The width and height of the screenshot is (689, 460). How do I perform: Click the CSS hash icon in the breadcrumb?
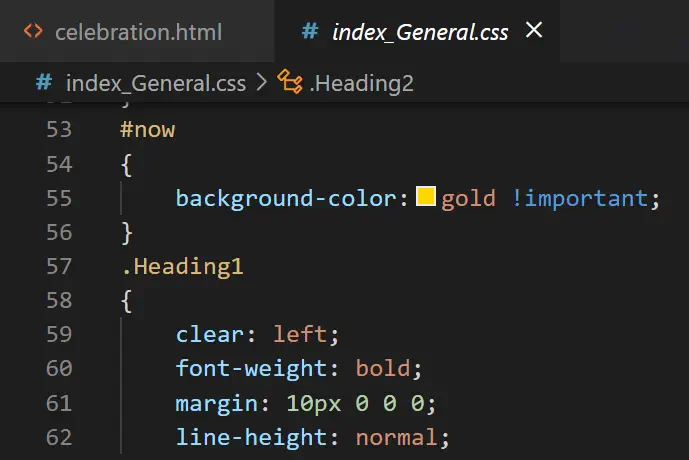[44, 82]
